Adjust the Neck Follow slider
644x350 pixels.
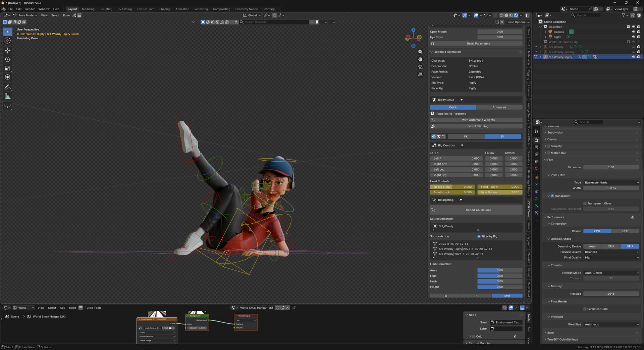[x=452, y=187]
